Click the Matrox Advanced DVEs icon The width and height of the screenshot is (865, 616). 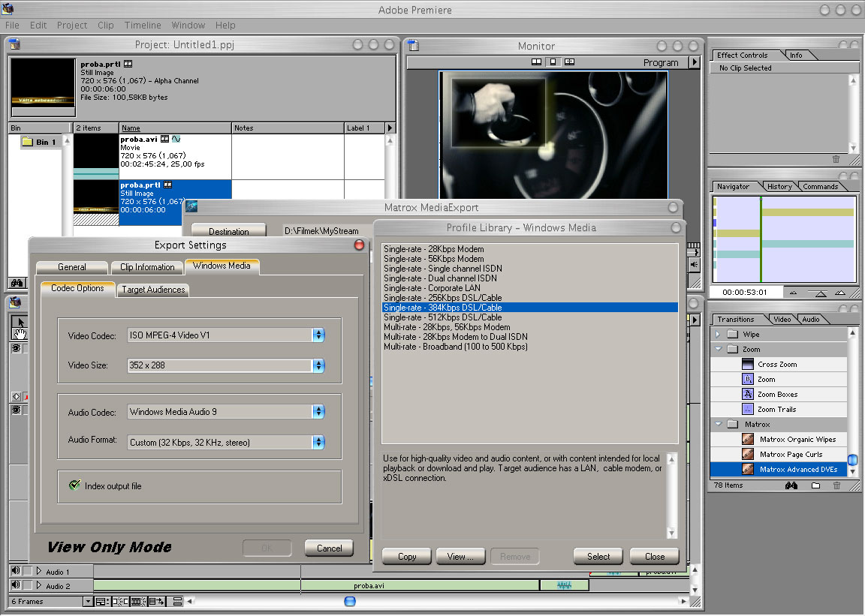(x=748, y=469)
